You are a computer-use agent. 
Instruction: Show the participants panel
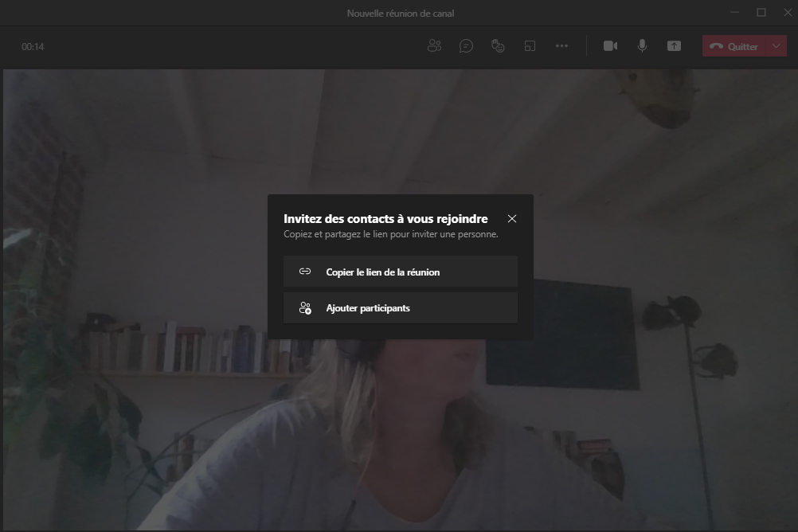pos(434,46)
